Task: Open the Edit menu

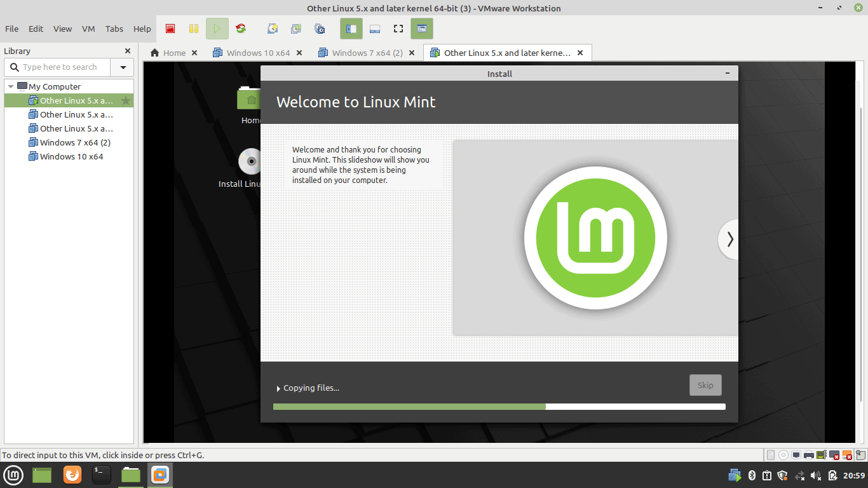Action: [x=36, y=29]
